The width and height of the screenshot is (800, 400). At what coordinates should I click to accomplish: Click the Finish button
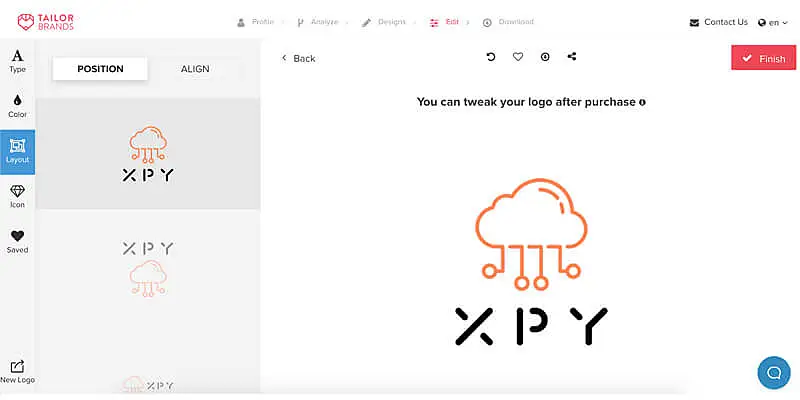763,58
